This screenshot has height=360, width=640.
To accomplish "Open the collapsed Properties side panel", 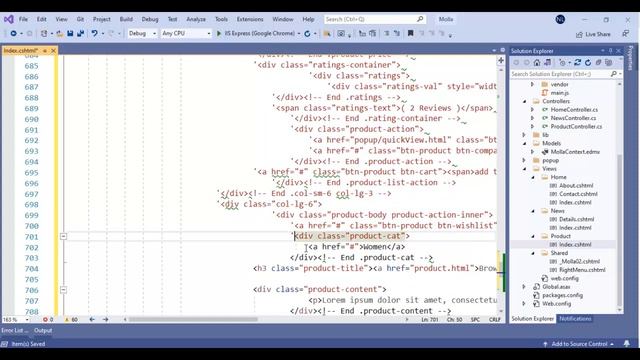I will 631,58.
